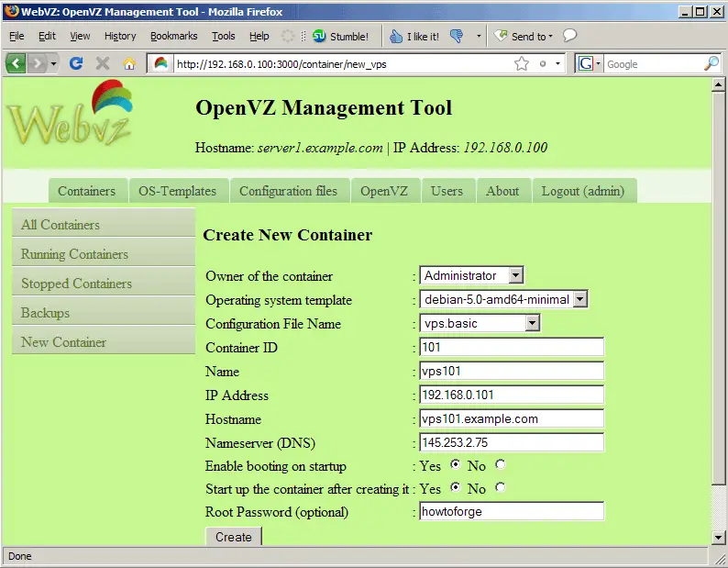The width and height of the screenshot is (728, 568).
Task: Select Yes for Enable booting on startup
Action: click(x=456, y=464)
